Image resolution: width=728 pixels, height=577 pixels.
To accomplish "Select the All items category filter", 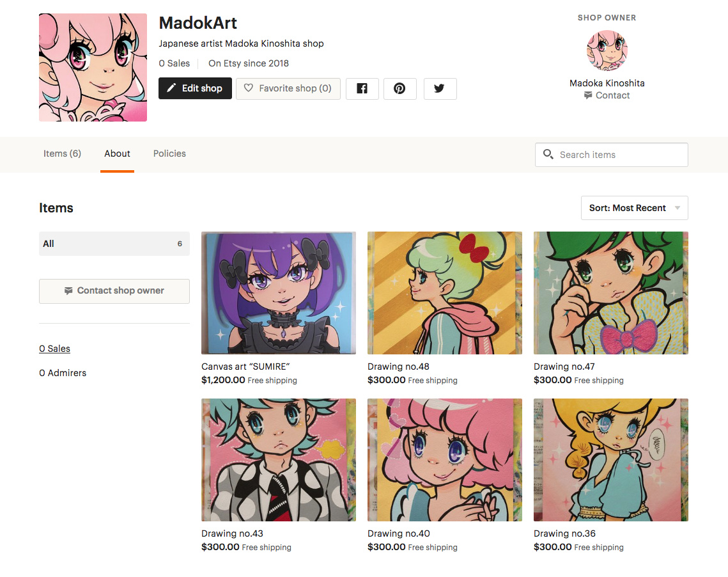I will click(x=114, y=244).
